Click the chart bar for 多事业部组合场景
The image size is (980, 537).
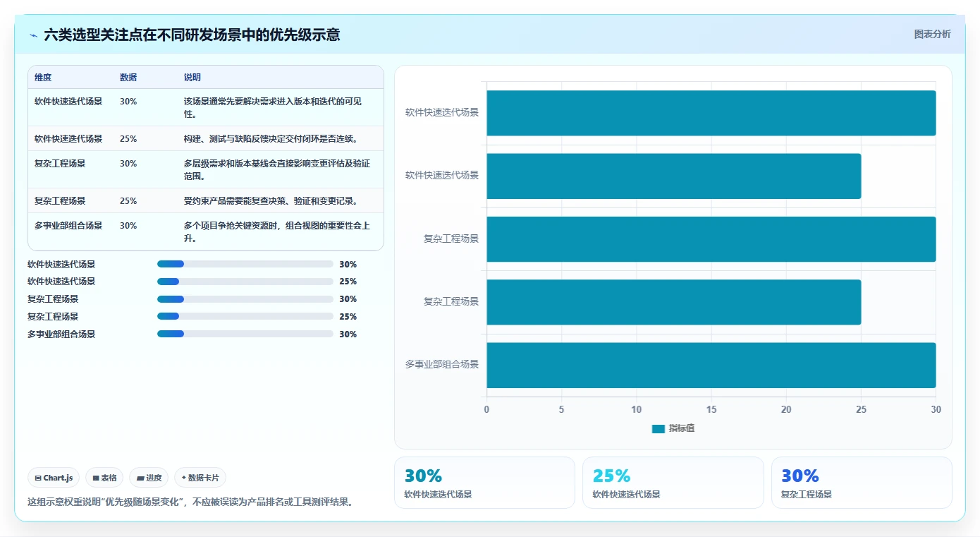coord(711,365)
